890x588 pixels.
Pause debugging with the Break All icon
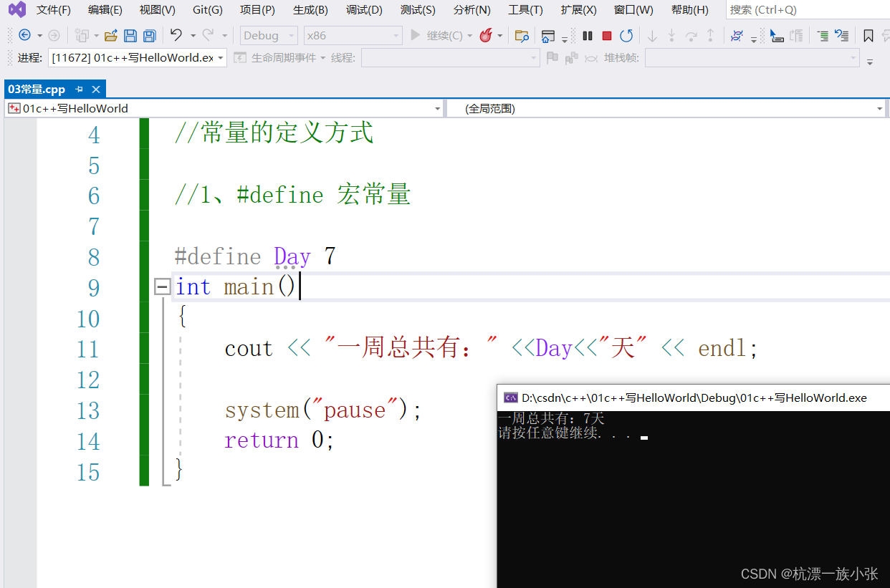(x=588, y=35)
